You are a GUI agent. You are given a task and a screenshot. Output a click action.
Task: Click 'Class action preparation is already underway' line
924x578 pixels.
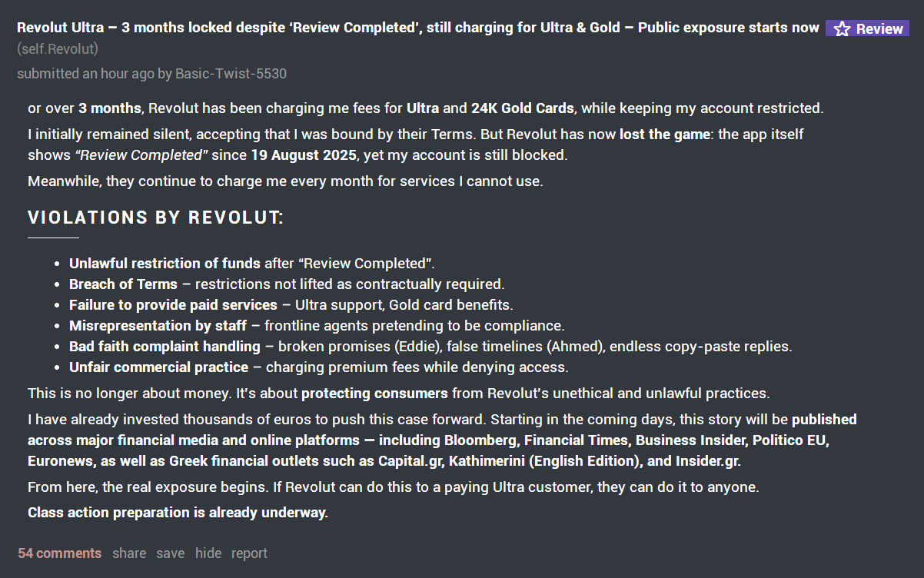178,513
